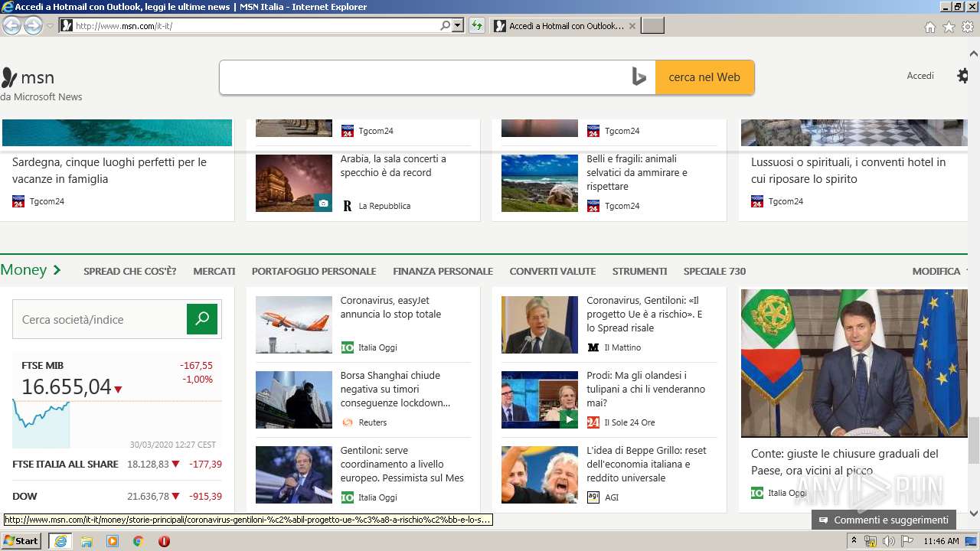
Task: Open Windows Explorer folder in the taskbar
Action: tap(87, 541)
